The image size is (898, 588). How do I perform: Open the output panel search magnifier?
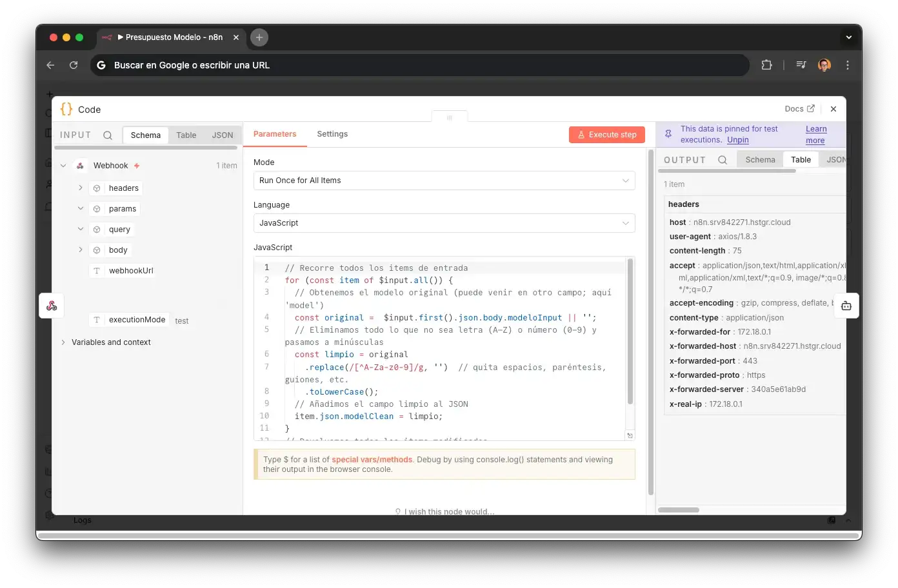[723, 159]
